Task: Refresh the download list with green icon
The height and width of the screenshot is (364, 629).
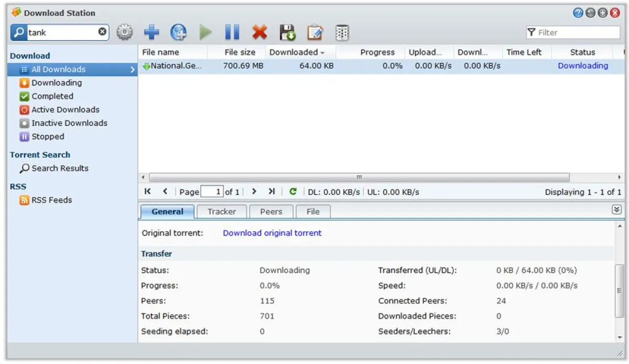Action: point(293,192)
